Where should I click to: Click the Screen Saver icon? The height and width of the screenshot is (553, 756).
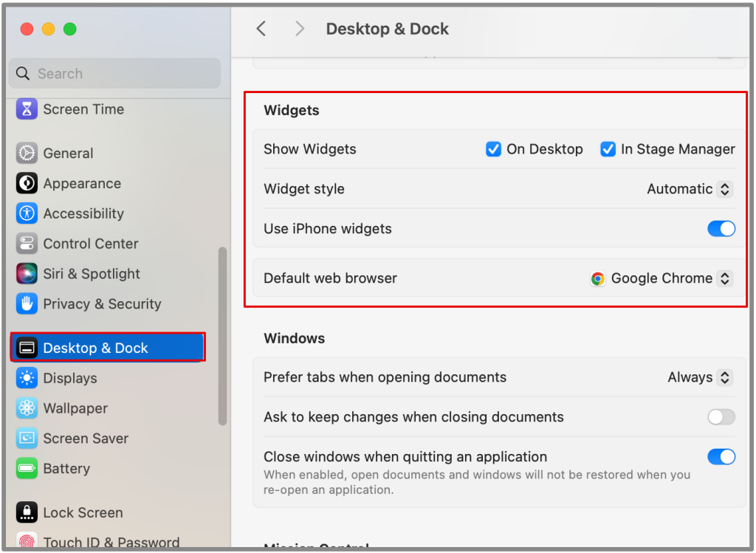(x=27, y=438)
